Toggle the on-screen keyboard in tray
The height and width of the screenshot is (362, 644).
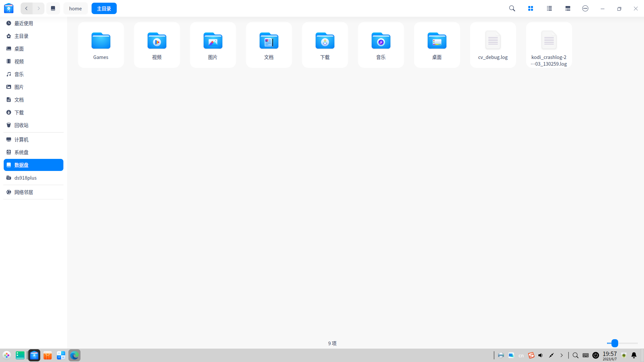586,355
